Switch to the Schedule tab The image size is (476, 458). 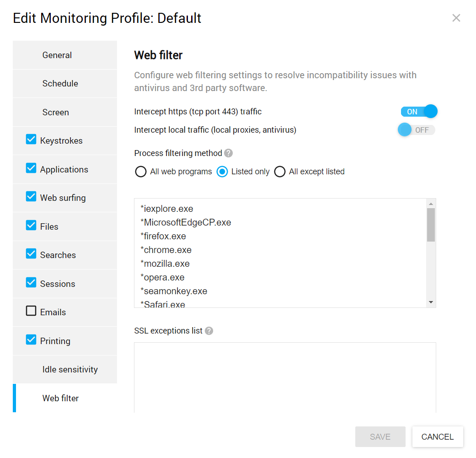60,84
